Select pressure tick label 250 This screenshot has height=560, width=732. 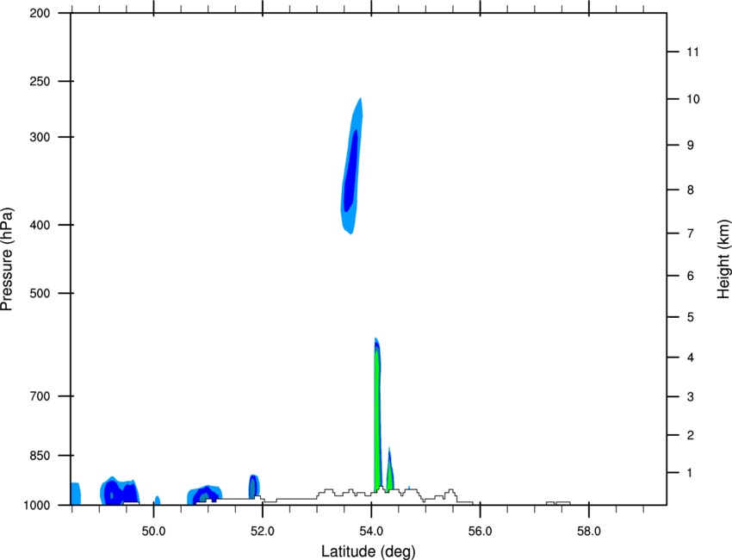pyautogui.click(x=40, y=81)
